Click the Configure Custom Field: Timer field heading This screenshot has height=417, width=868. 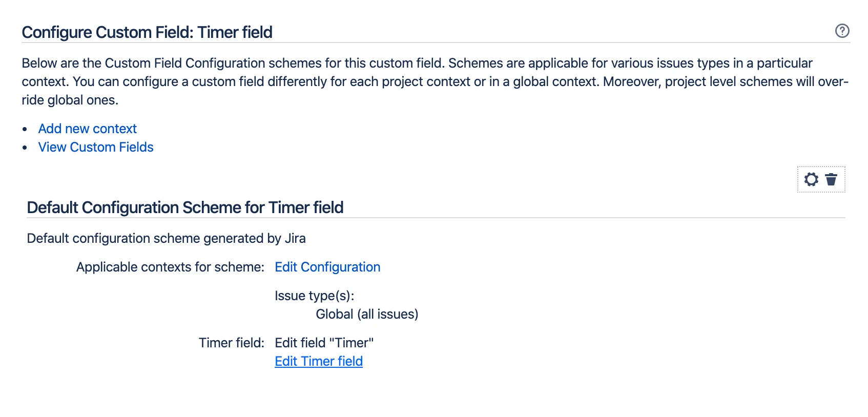147,32
